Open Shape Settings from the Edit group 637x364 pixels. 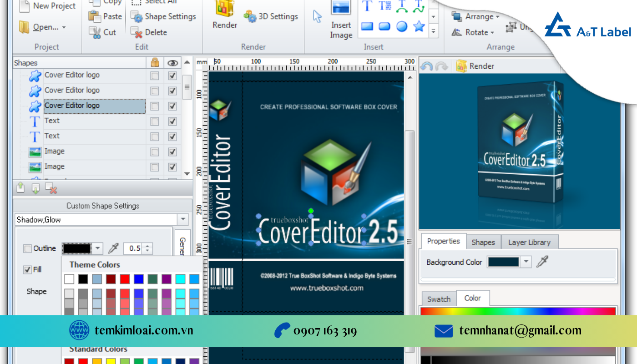coord(164,16)
